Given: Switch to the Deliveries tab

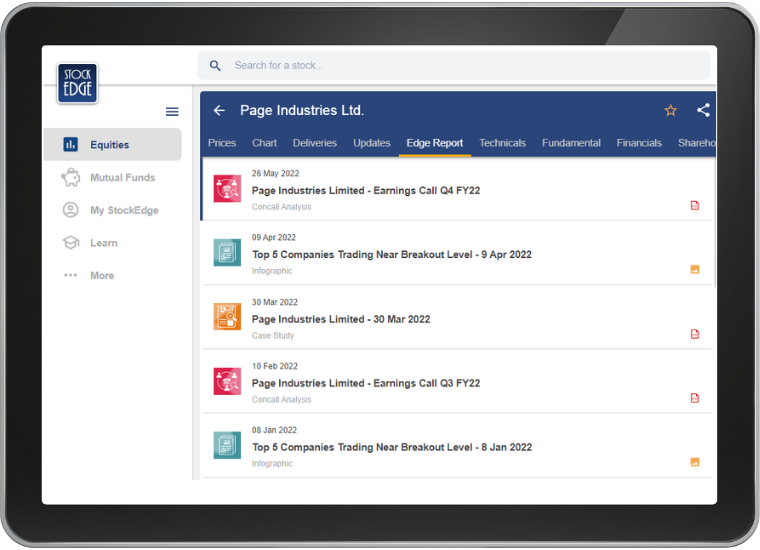Looking at the screenshot, I should pyautogui.click(x=315, y=143).
